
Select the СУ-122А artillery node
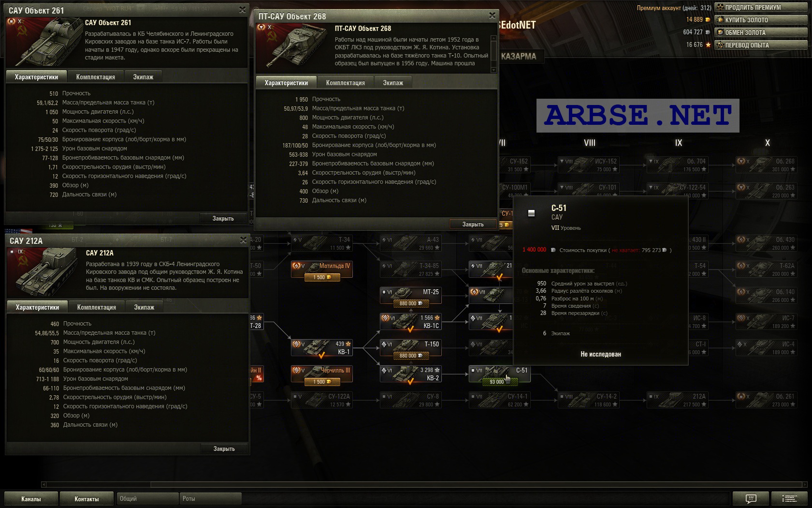(x=322, y=400)
